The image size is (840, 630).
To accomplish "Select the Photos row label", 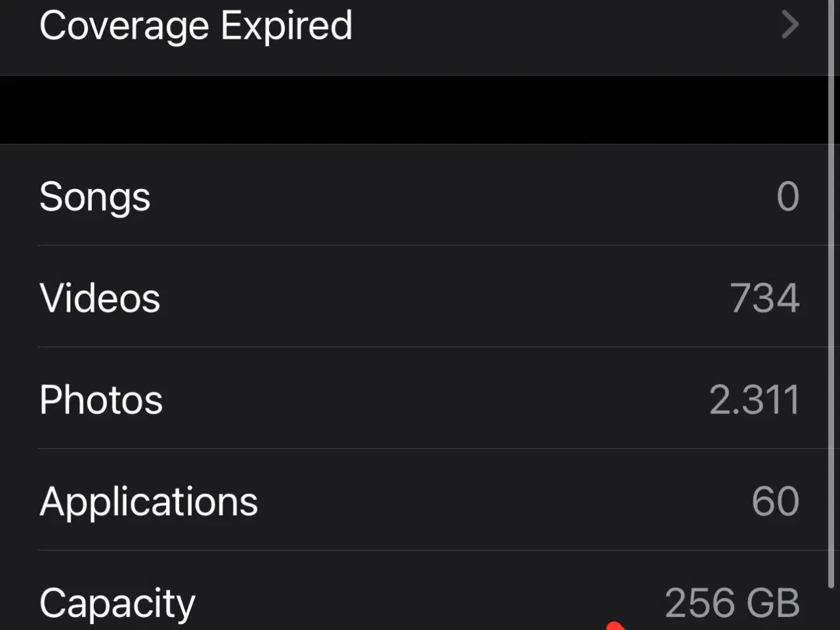I will point(101,400).
